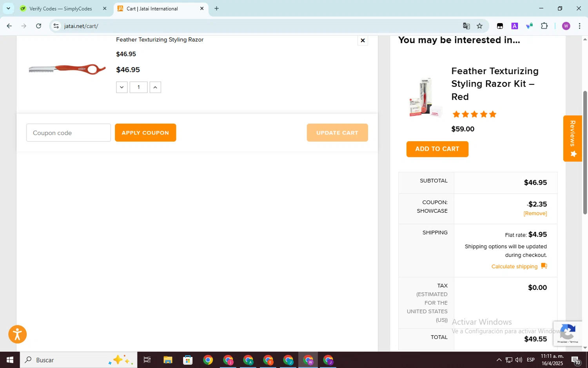Decrease razor quantity with down arrow
Viewport: 588px width, 368px height.
point(122,87)
